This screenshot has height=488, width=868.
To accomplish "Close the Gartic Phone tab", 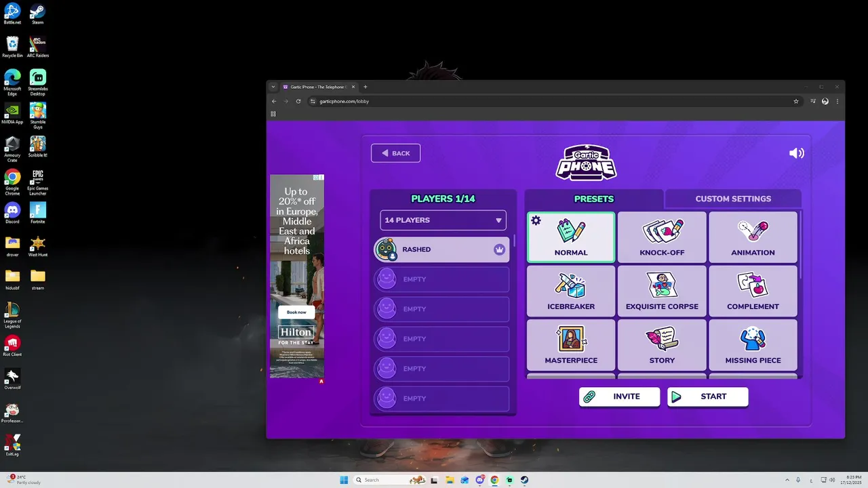I will tap(353, 87).
